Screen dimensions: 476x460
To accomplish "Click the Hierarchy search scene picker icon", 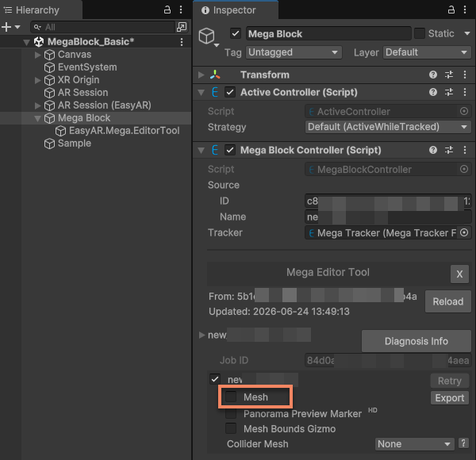I will tap(182, 27).
